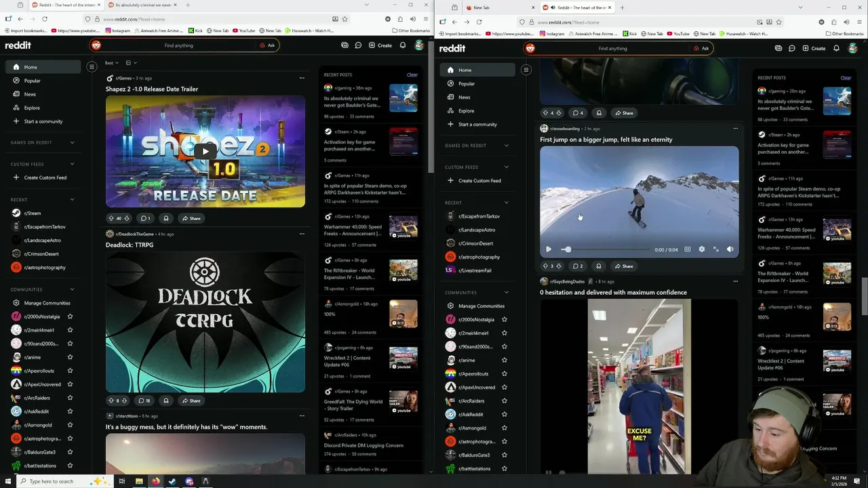Reload page in left browser toolbar

(45, 19)
